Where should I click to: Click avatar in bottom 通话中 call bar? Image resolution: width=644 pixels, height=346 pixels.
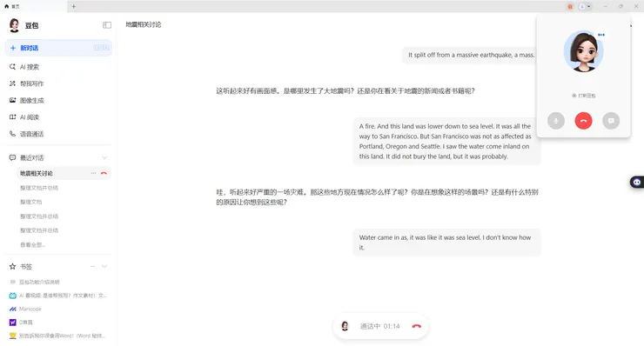(x=345, y=326)
